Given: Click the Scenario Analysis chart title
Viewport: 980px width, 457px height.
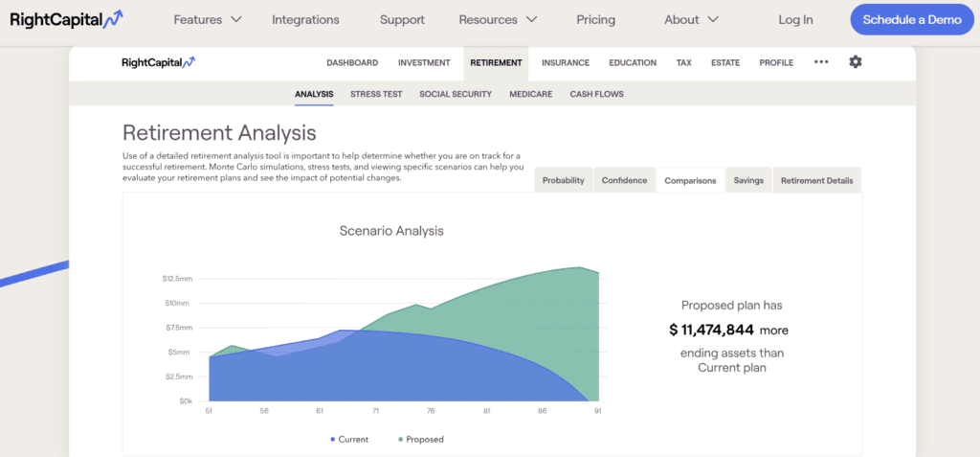Looking at the screenshot, I should (x=391, y=230).
